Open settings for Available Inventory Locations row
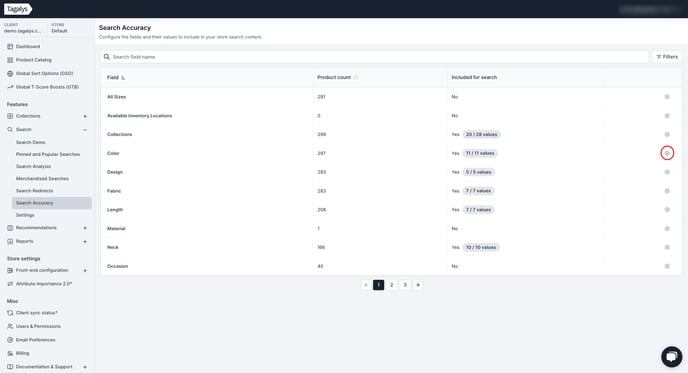Screen dimensions: 688x373 tap(667, 116)
